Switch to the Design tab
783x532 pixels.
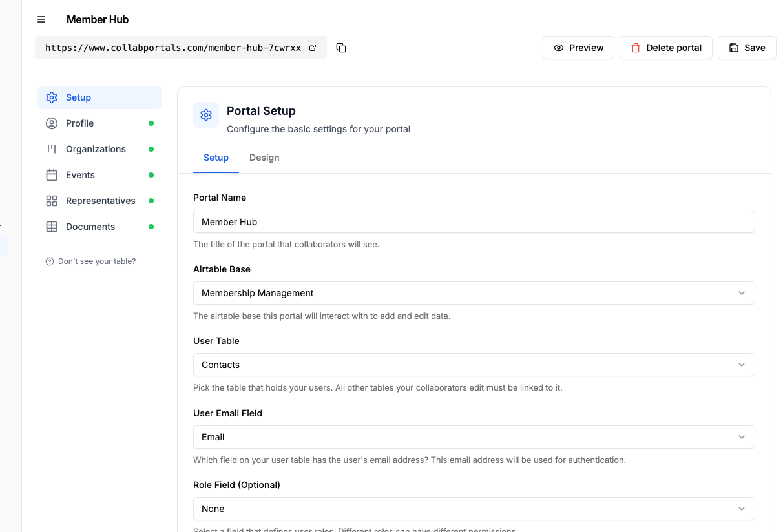pyautogui.click(x=264, y=158)
